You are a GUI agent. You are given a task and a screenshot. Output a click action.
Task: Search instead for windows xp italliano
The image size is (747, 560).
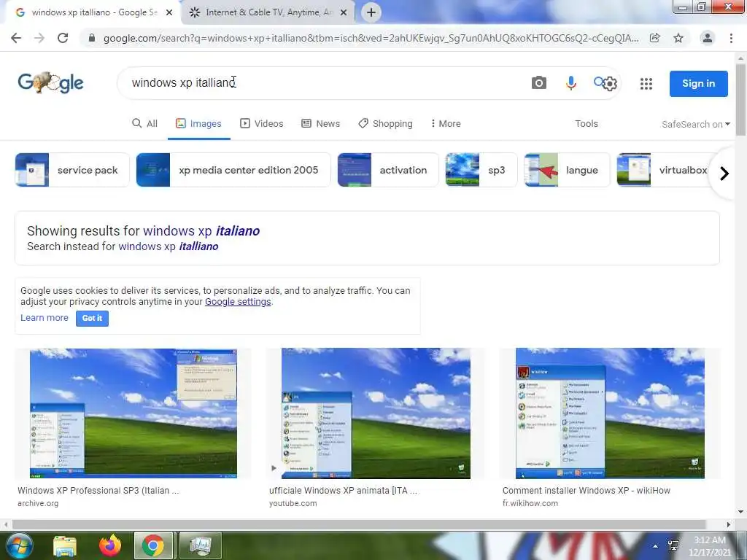169,246
